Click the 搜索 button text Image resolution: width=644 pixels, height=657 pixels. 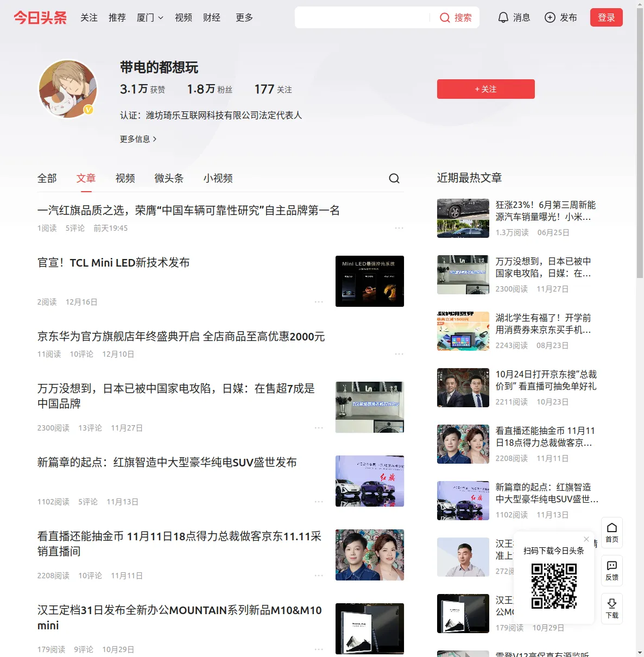click(463, 18)
